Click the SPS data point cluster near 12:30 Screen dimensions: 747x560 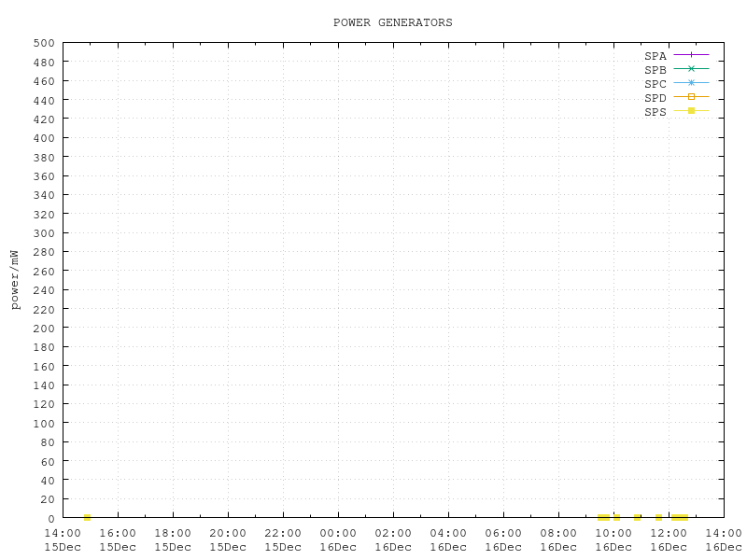680,517
